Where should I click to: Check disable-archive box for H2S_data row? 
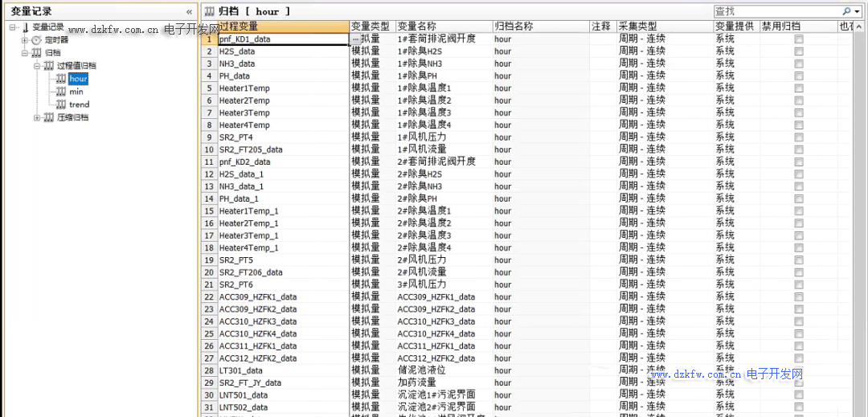[799, 51]
